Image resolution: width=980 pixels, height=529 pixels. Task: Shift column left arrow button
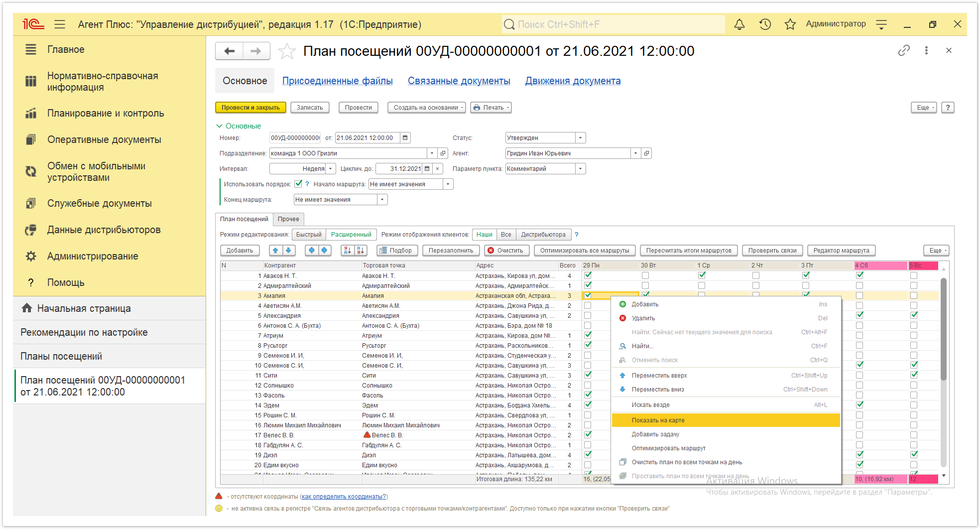coord(312,250)
